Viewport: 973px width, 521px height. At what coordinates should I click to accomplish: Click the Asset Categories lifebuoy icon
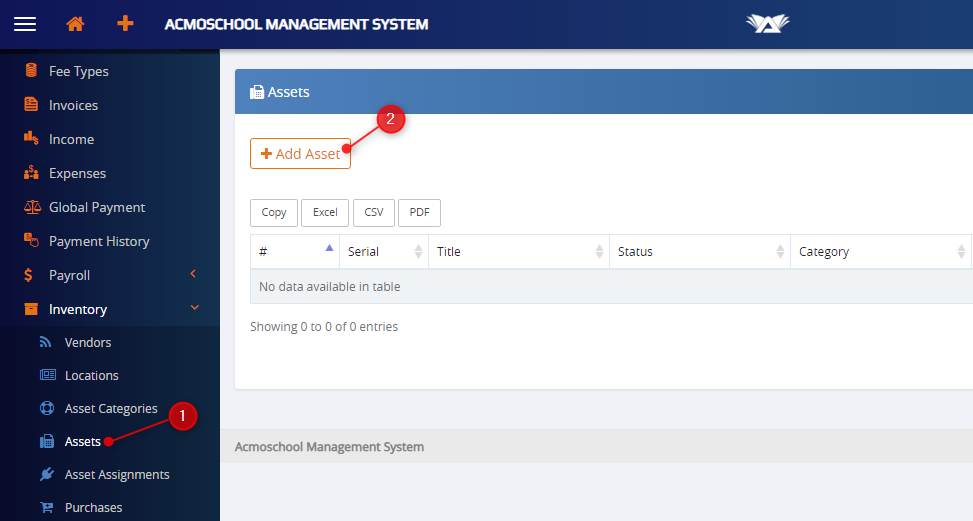pos(47,408)
